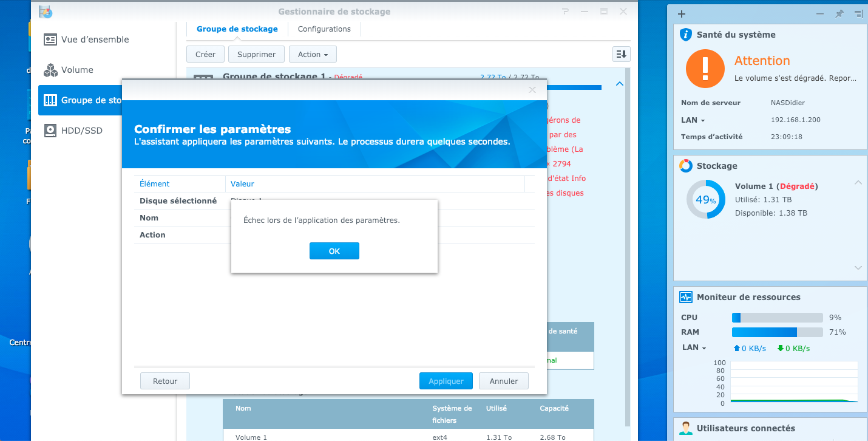Click the CPU usage bar
Viewport: 868px width, 441px height.
(x=777, y=317)
